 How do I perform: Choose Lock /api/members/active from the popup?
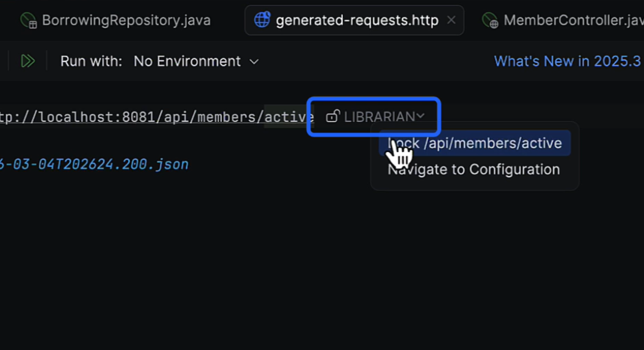point(475,143)
